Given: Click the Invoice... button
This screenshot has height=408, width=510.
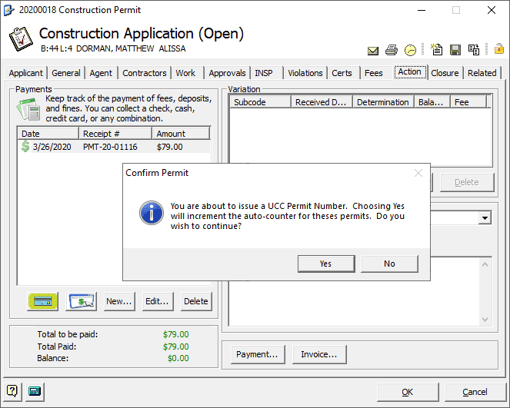Looking at the screenshot, I should click(319, 354).
